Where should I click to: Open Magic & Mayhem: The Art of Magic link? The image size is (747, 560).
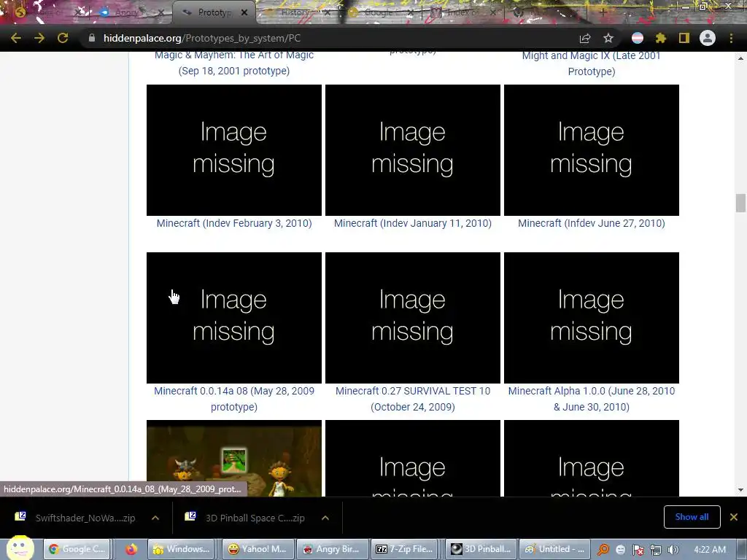234,63
